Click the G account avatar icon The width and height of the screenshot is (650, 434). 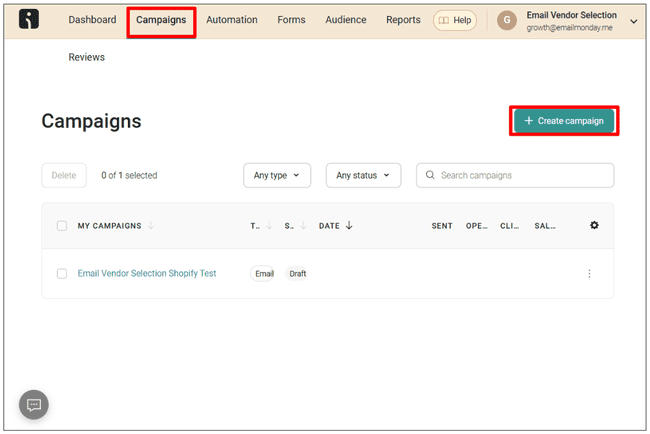(507, 21)
